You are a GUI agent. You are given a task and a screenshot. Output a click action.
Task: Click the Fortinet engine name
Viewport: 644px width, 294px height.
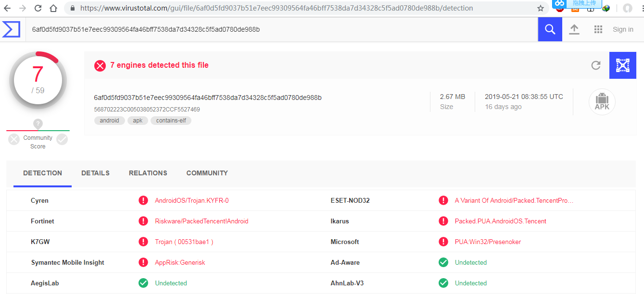[42, 221]
